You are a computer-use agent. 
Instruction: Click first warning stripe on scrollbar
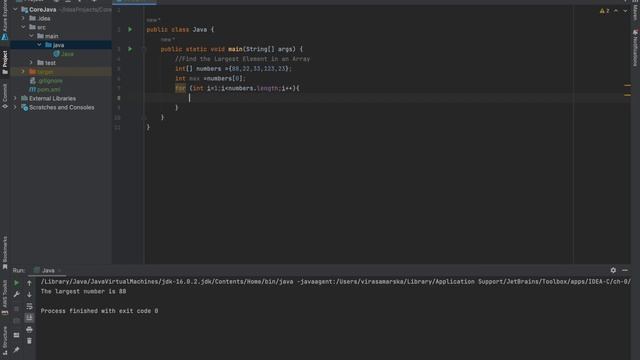pyautogui.click(x=627, y=85)
